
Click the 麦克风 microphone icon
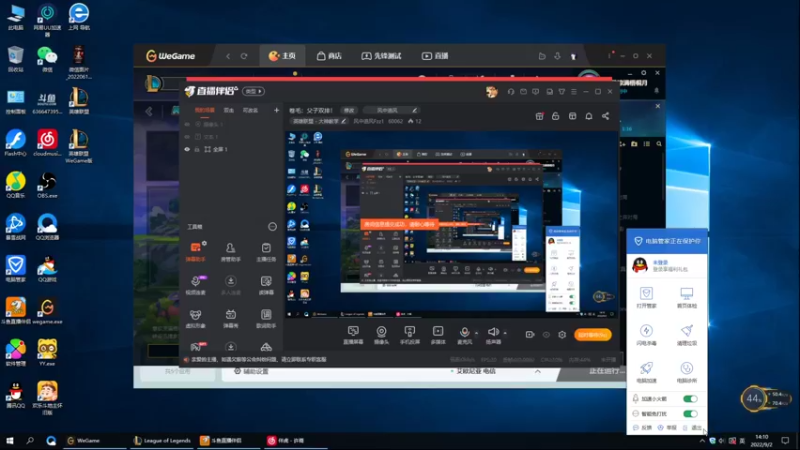coord(464,334)
